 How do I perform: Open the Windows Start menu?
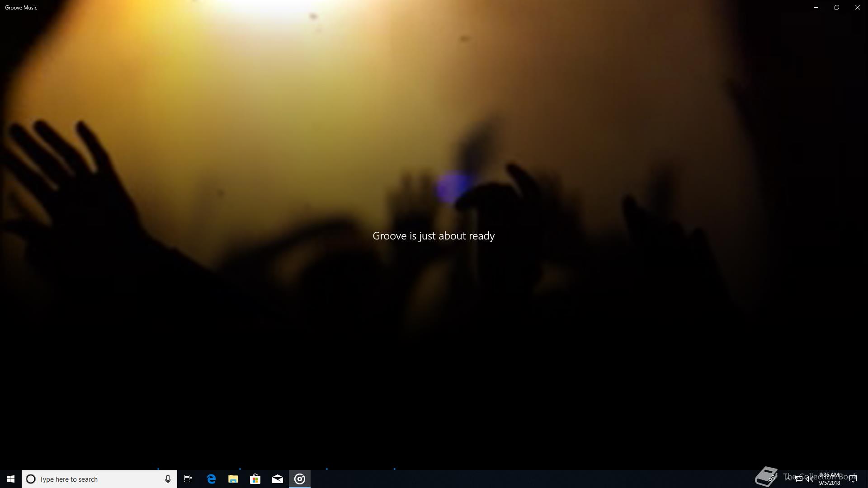(11, 479)
